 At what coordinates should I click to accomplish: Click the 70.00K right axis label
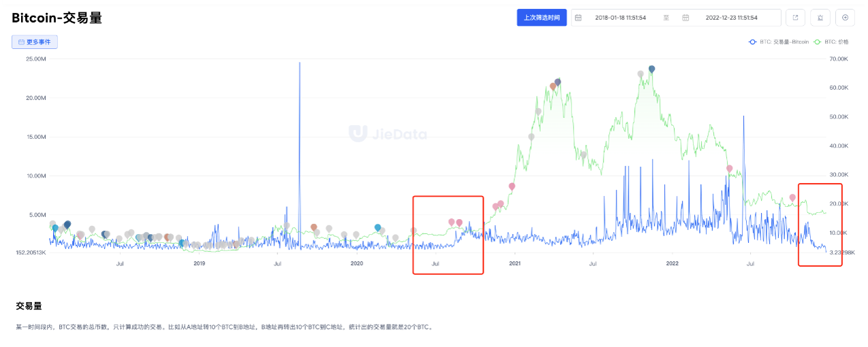coord(839,59)
